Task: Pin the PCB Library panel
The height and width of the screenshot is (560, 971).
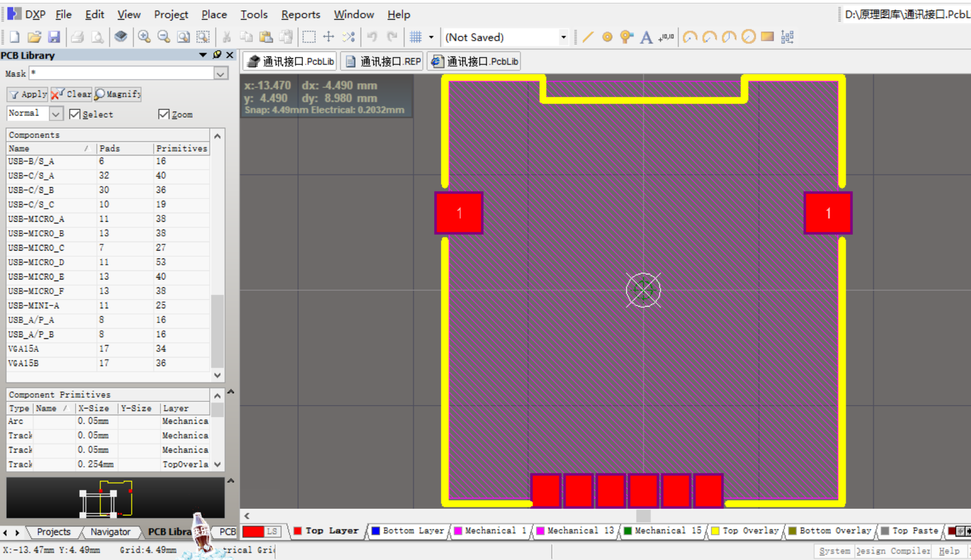Action: [217, 55]
